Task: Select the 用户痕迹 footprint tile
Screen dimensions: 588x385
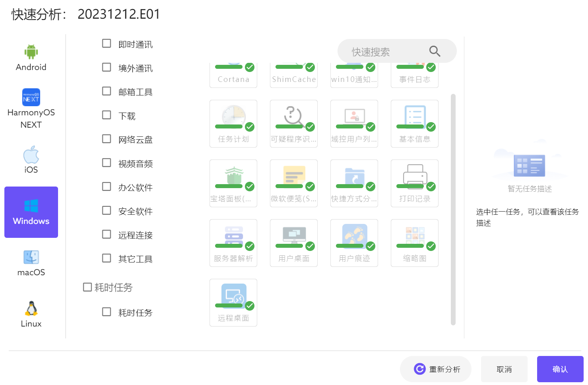Action: 354,243
